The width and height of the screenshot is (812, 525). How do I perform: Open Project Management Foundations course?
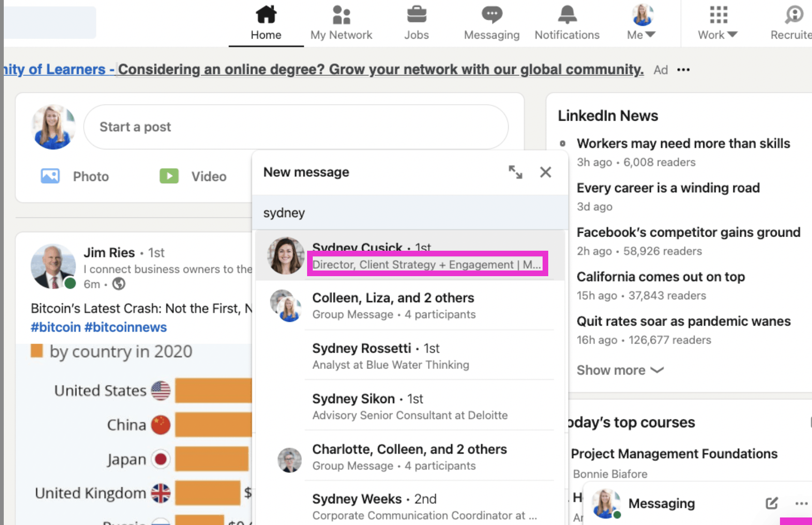[674, 453]
